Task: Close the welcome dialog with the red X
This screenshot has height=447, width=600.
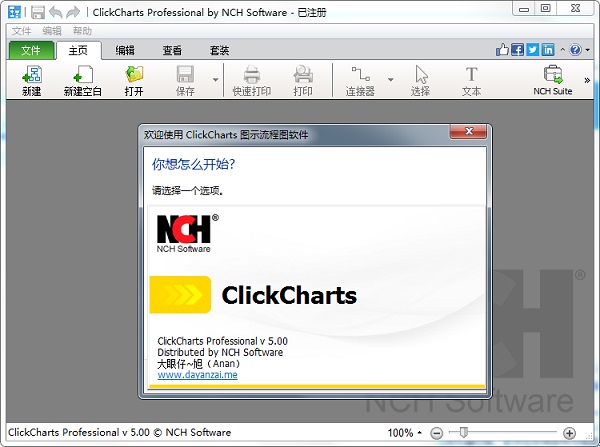Action: (x=469, y=131)
